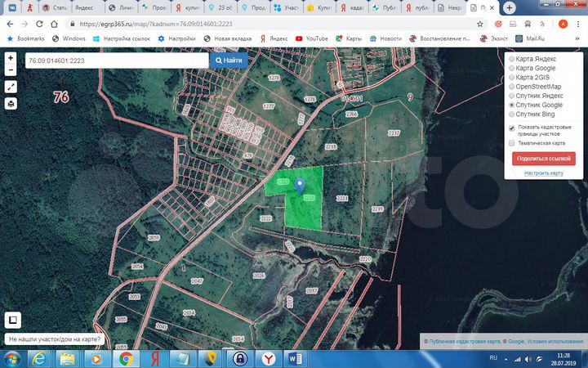Click the red Поделиться ссылкой button
The height and width of the screenshot is (368, 588).
(544, 159)
